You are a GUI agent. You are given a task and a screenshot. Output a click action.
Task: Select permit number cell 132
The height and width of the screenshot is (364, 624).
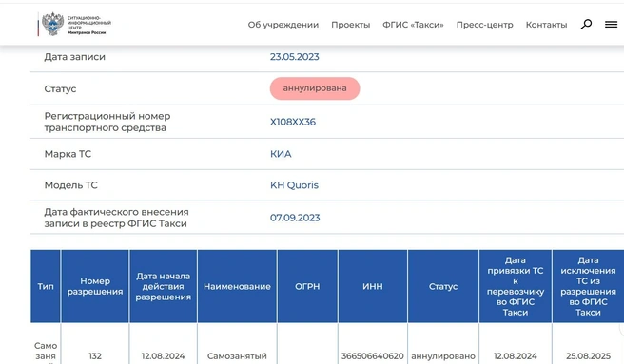click(x=95, y=356)
